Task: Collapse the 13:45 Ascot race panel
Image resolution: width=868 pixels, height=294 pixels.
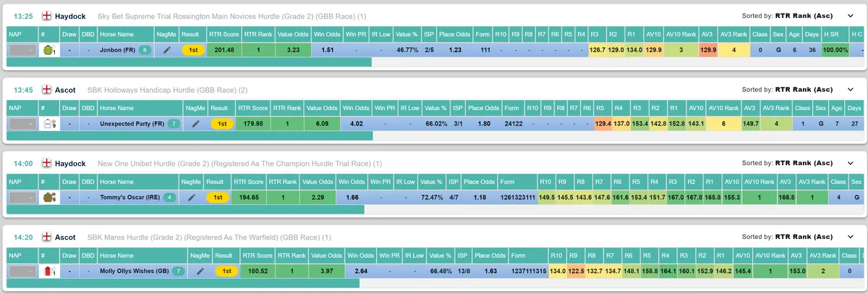Action: pyautogui.click(x=851, y=90)
